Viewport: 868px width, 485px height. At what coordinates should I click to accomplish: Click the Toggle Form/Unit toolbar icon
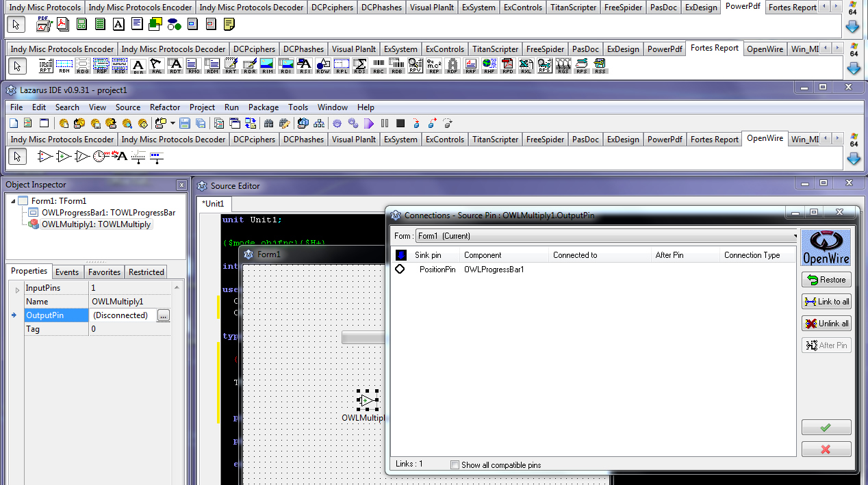[x=251, y=124]
